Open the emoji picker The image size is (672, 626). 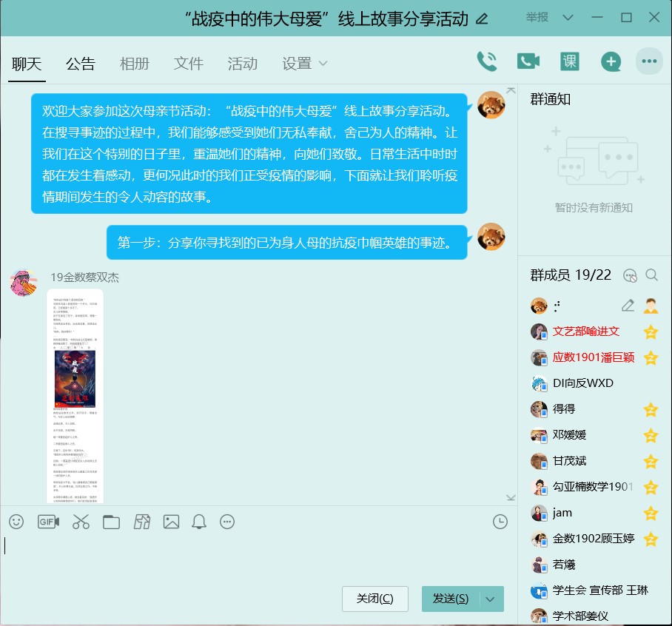click(x=16, y=522)
